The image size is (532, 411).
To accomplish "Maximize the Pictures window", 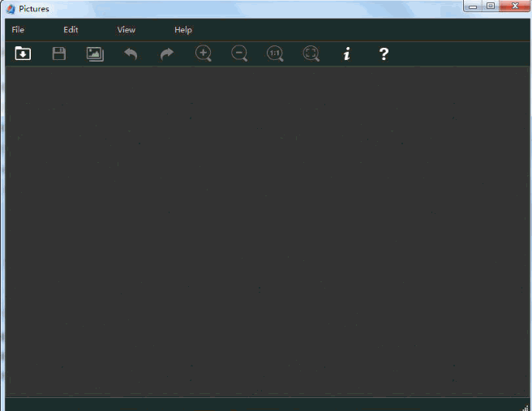I will [491, 6].
